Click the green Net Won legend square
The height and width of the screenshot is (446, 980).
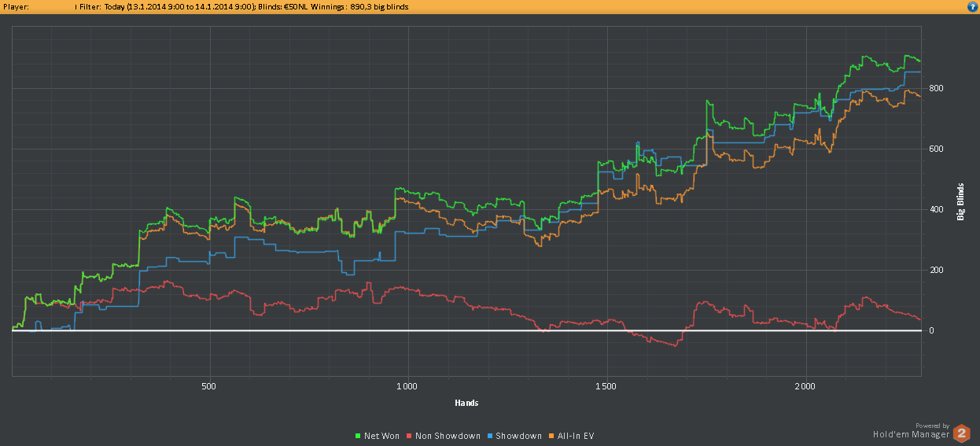coord(358,436)
